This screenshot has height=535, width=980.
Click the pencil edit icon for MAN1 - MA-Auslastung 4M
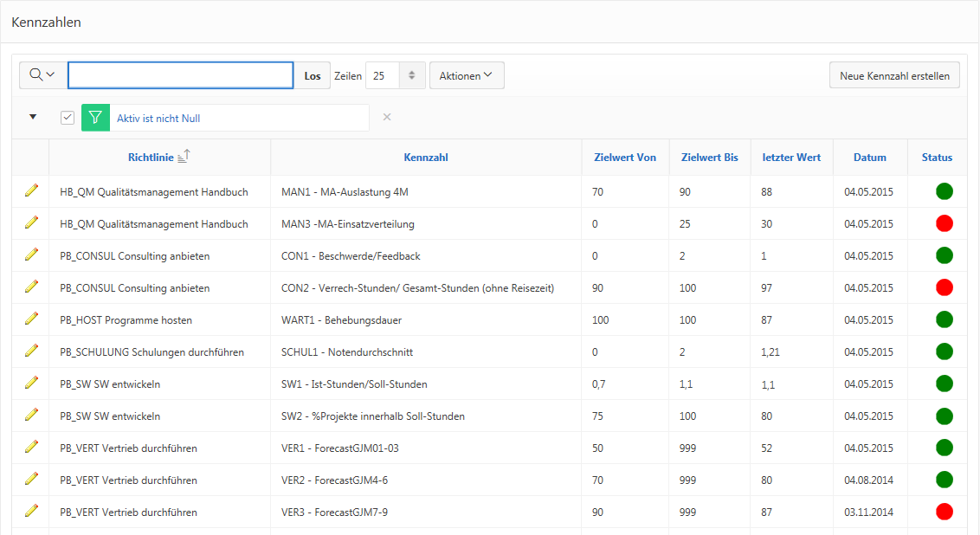coord(32,190)
